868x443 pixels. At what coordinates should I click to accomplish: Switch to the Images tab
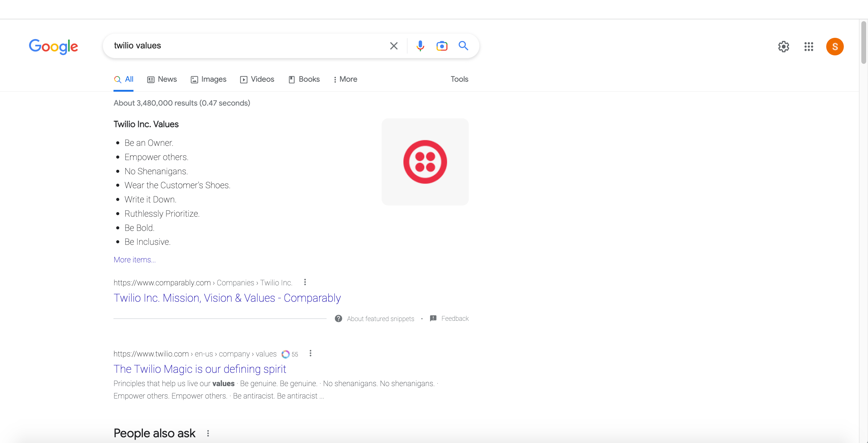pyautogui.click(x=209, y=79)
